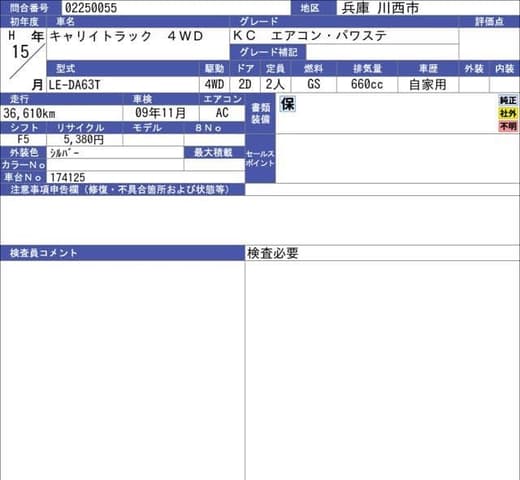Click first year value 15

[21, 52]
